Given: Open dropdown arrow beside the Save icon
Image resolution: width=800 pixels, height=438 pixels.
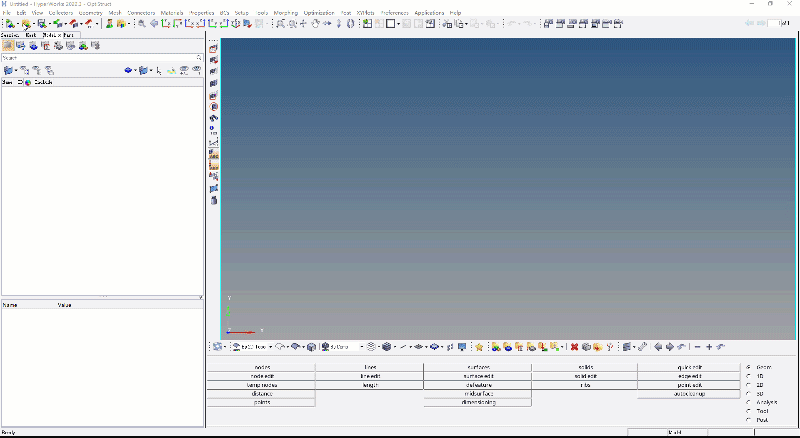Looking at the screenshot, I should click(x=49, y=23).
